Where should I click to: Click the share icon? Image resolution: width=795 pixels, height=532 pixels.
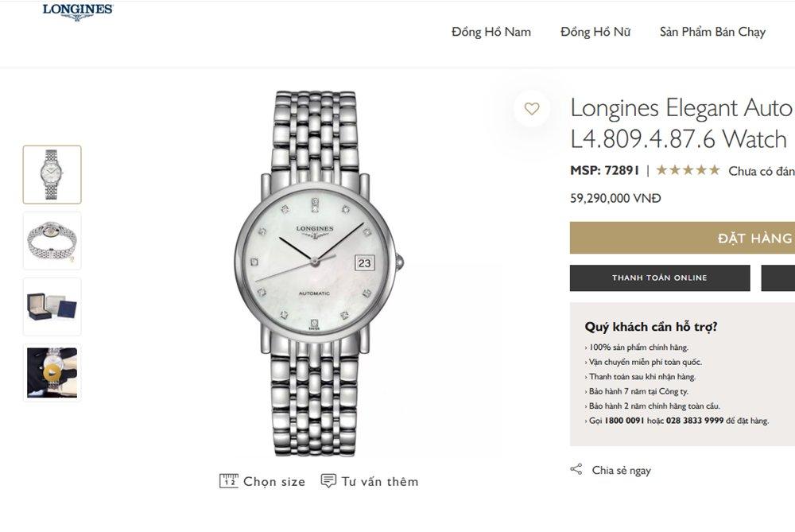pos(576,469)
